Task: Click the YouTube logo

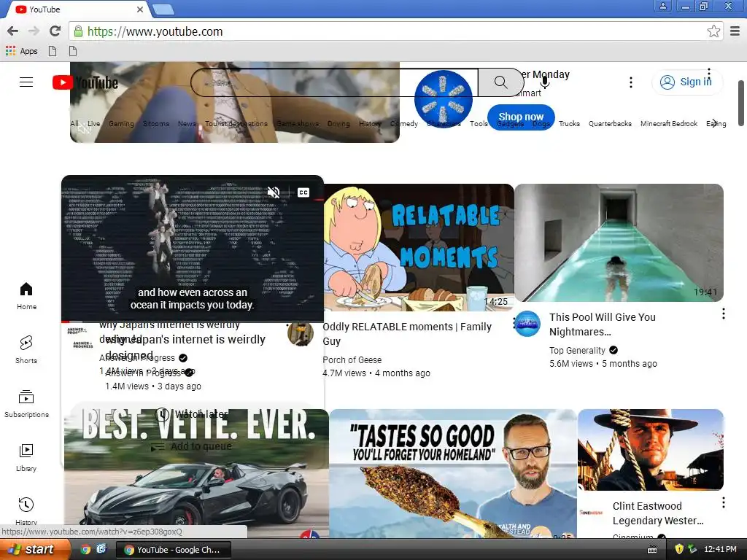Action: click(x=85, y=82)
